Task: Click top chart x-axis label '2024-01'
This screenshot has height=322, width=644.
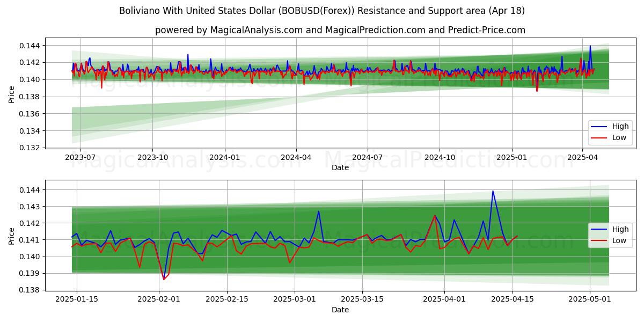Action: tap(224, 157)
